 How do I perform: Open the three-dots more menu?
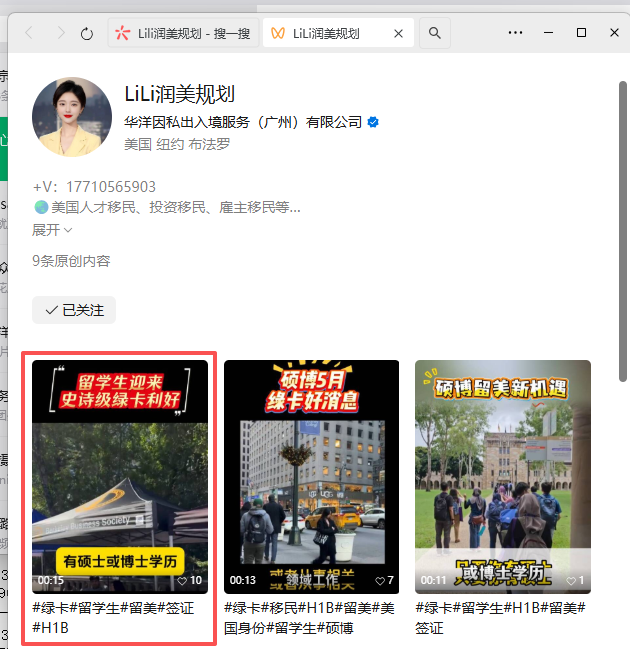pyautogui.click(x=515, y=33)
